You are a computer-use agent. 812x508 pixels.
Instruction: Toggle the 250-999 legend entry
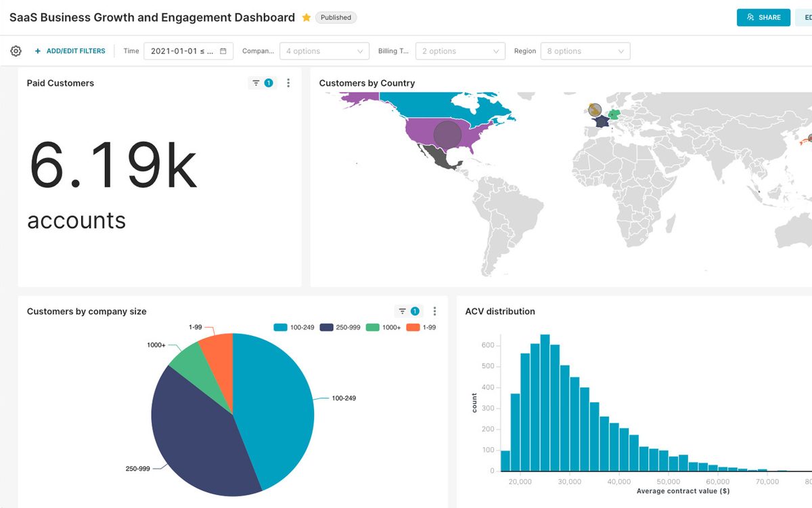pyautogui.click(x=340, y=327)
